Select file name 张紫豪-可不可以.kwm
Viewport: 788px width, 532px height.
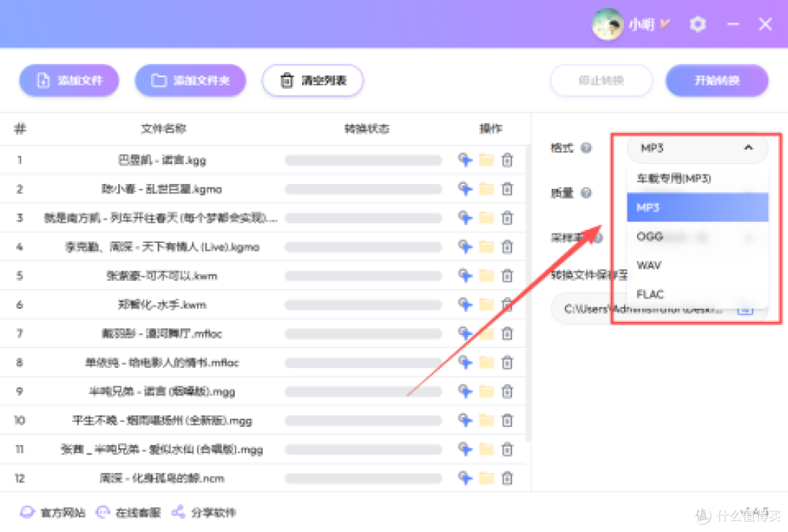pos(162,276)
